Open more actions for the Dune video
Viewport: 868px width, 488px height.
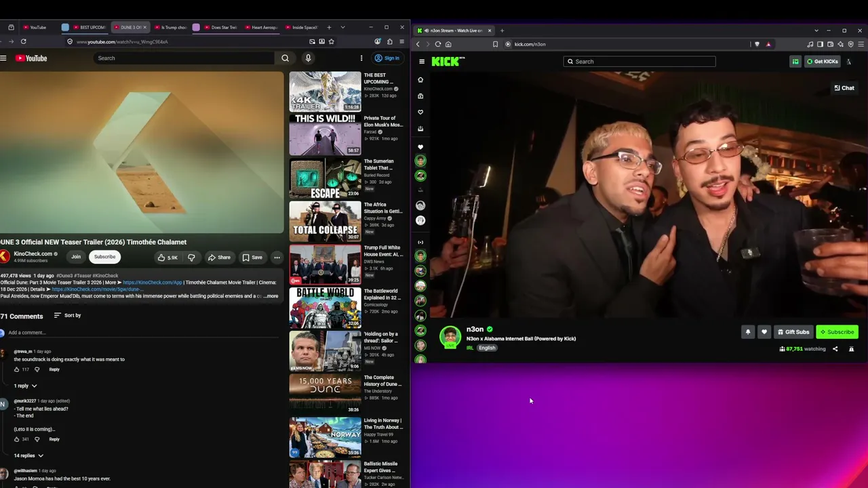(277, 258)
